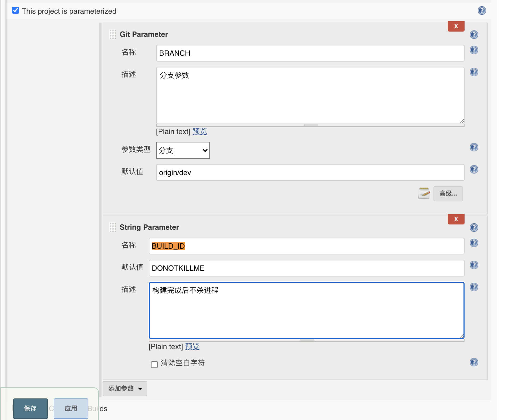This screenshot has height=420, width=524.
Task: Click help icon beside origin/dev default value
Action: point(473,169)
